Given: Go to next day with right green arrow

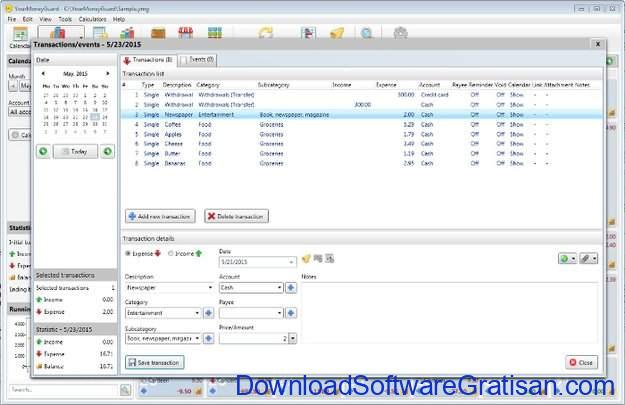Looking at the screenshot, I should coord(107,151).
